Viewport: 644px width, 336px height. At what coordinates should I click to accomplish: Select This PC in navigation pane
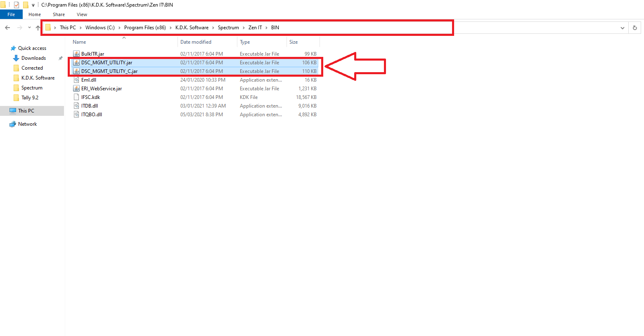(x=26, y=111)
